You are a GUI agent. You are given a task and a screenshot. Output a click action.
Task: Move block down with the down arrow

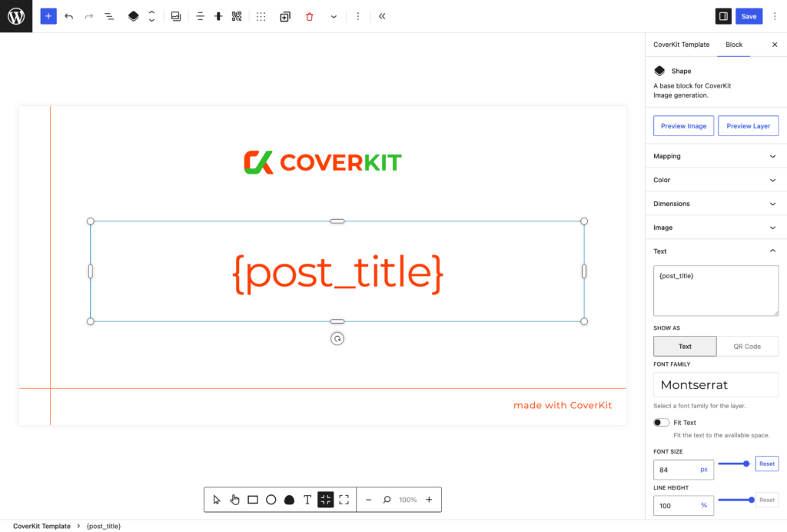151,21
